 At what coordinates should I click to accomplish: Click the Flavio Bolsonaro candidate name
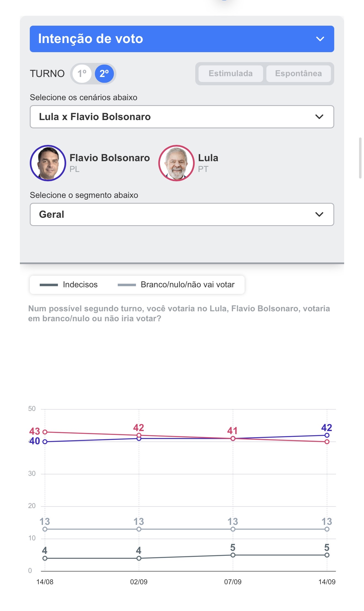[x=110, y=158]
